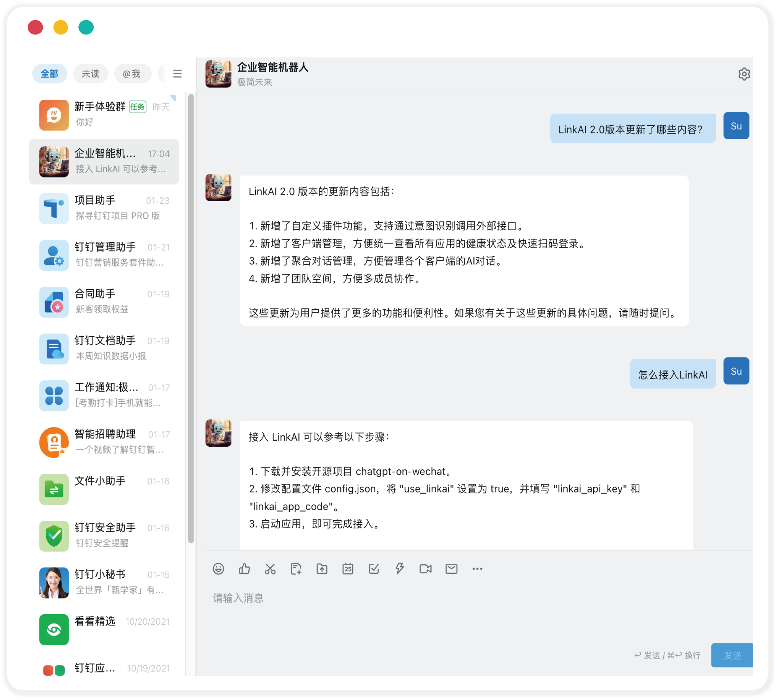This screenshot has height=700, width=777.
Task: Switch to the 未读 tab
Action: [x=91, y=73]
